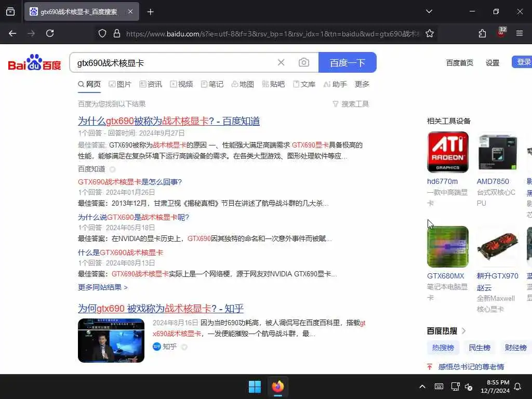Select the 民生榜 tab
The height and width of the screenshot is (399, 532).
480,348
